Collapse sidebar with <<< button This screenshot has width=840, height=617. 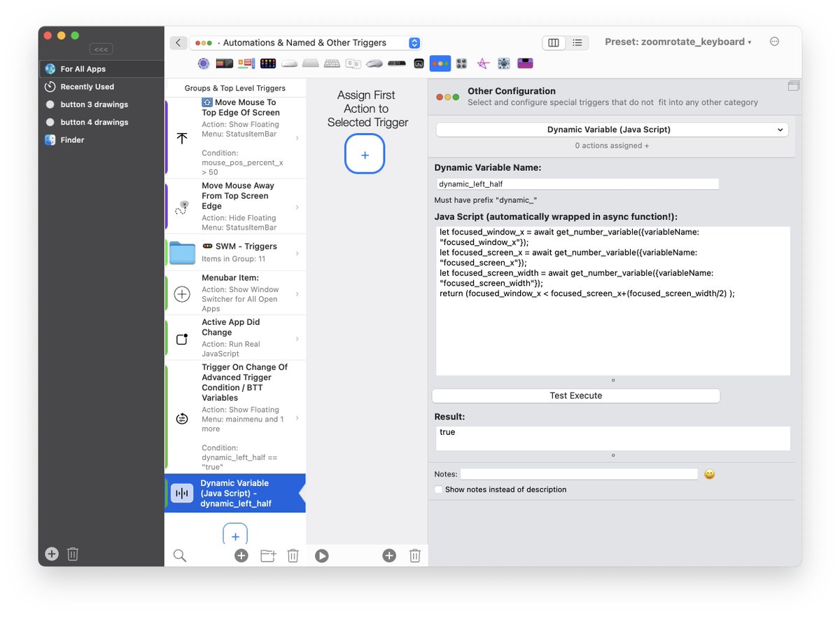coord(101,49)
